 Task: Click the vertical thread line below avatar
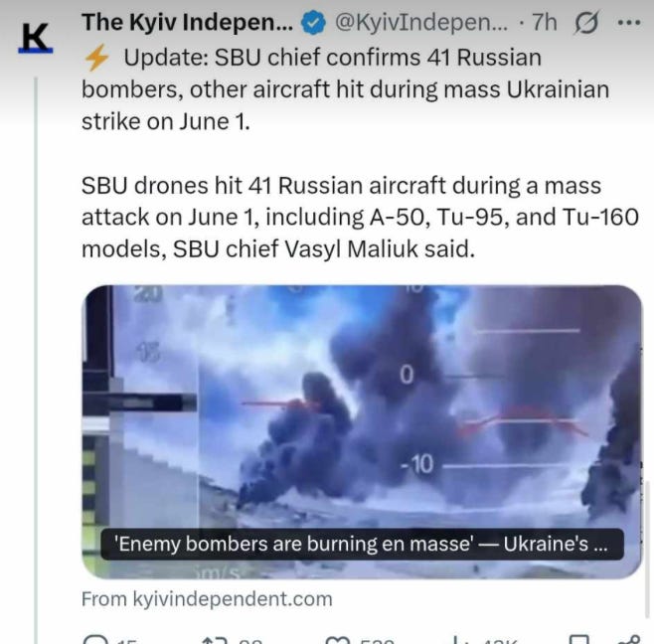(36, 361)
